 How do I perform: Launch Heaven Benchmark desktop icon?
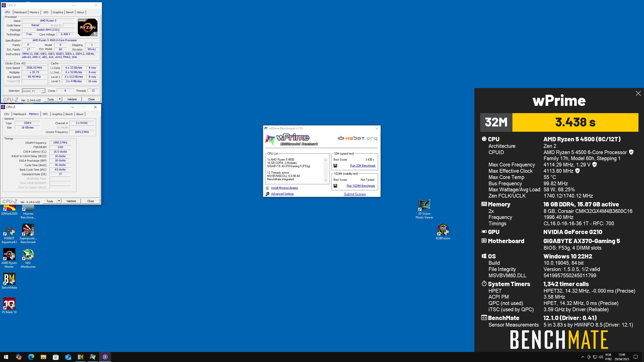[x=28, y=212]
